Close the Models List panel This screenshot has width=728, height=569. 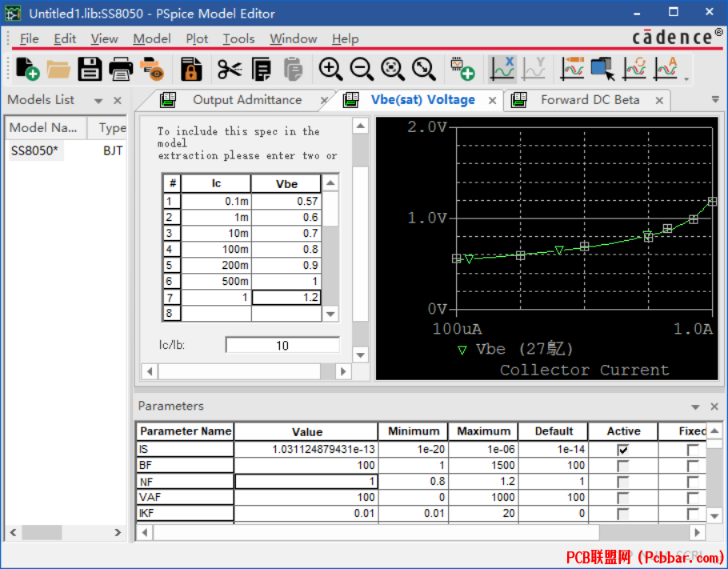coord(118,100)
